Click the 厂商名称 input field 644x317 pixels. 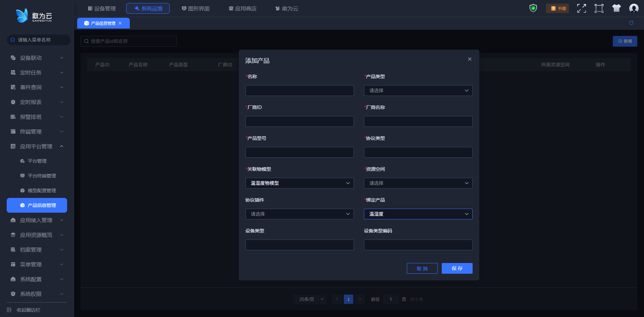[x=418, y=121]
